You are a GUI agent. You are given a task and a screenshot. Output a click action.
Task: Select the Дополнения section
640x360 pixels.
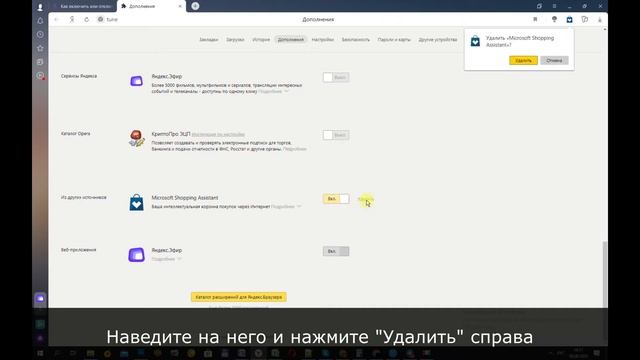point(291,40)
